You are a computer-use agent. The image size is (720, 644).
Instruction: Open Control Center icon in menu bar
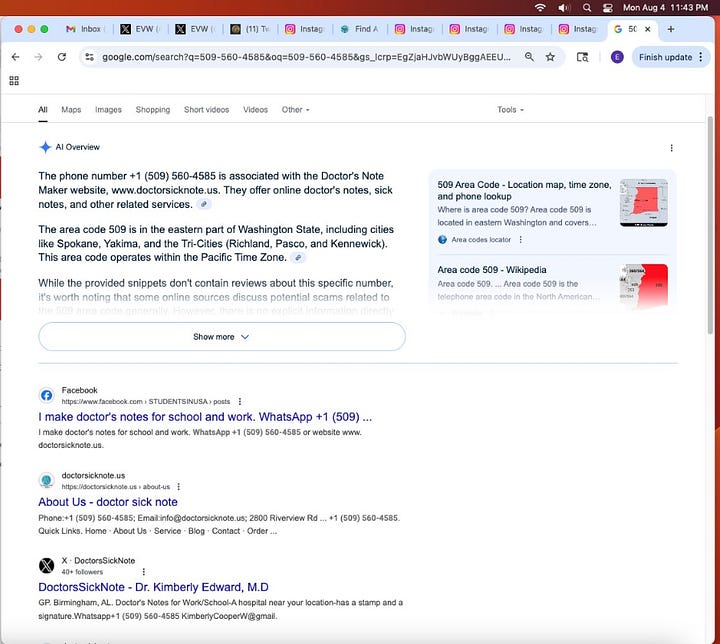608,7
